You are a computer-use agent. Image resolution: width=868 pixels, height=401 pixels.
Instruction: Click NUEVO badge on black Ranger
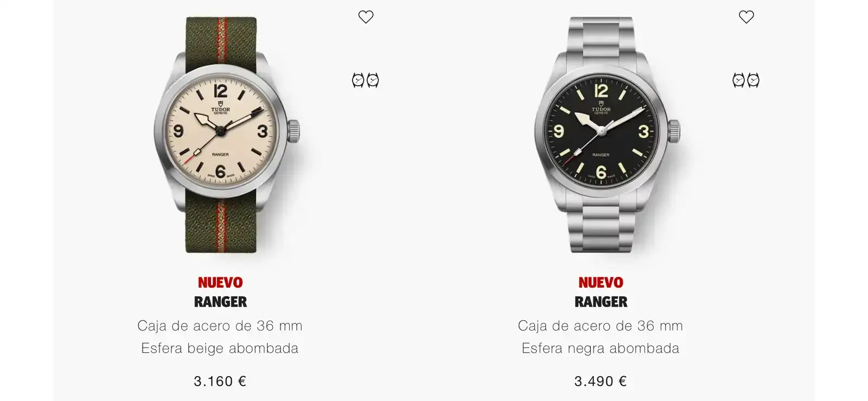(601, 283)
